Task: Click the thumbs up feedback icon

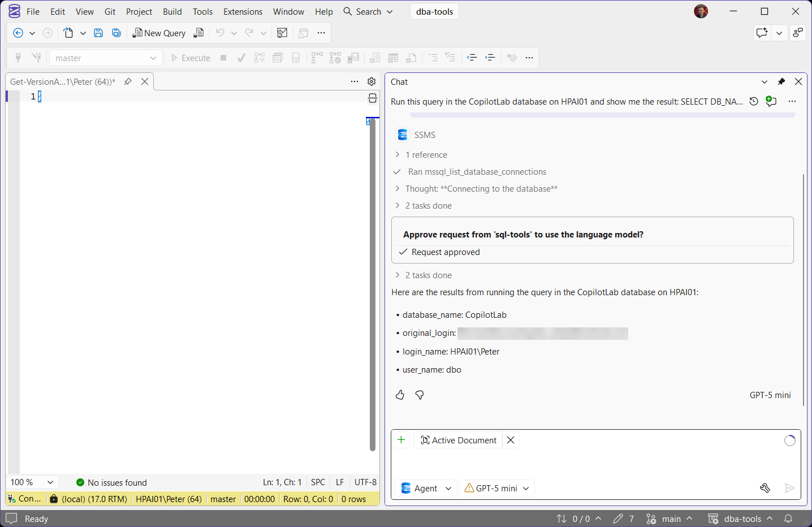Action: 400,395
